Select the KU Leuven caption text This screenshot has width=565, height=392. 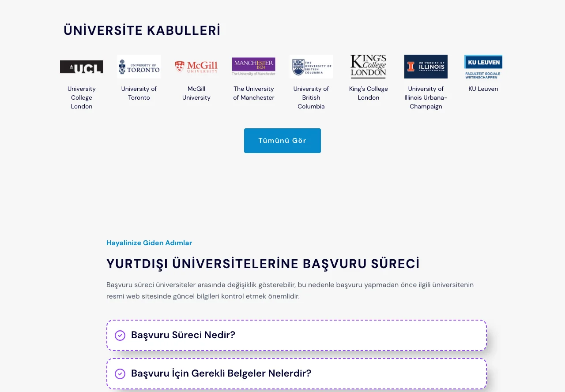[483, 89]
